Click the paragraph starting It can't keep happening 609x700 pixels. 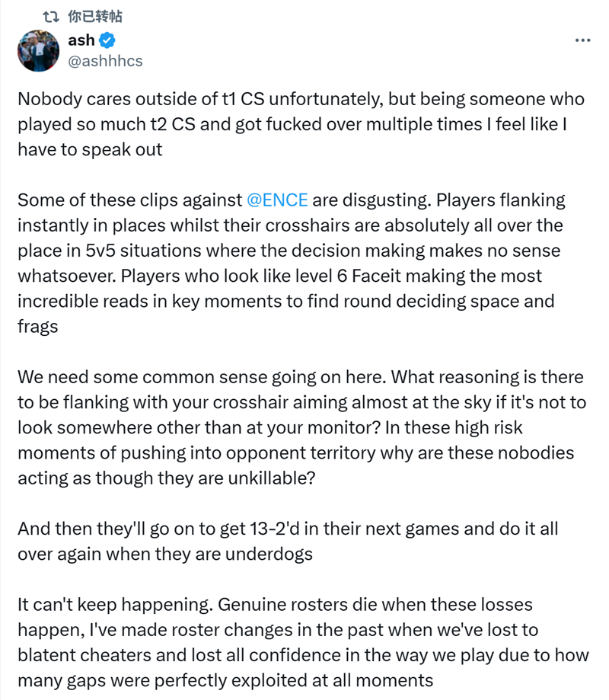[x=304, y=642]
